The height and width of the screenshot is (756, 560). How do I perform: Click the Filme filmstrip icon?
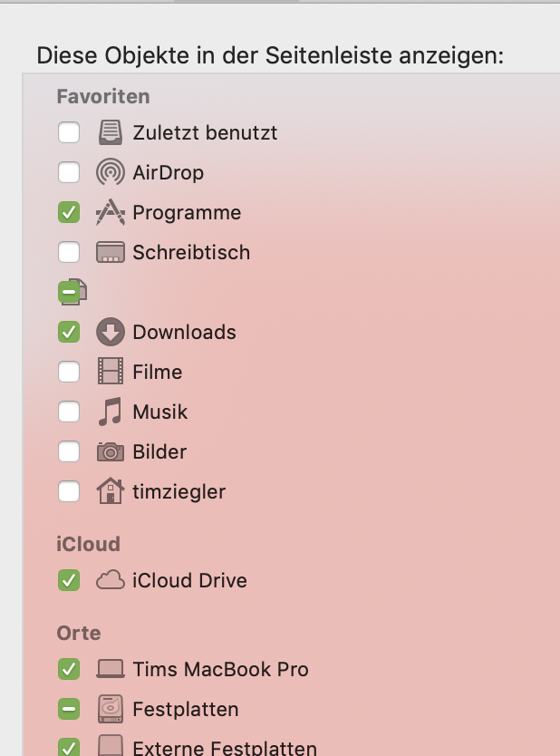click(x=111, y=372)
